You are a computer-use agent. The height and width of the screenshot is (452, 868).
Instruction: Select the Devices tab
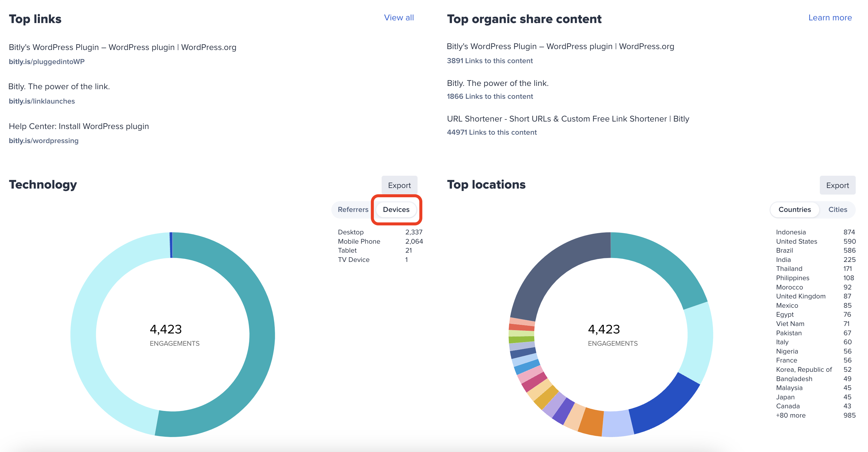[x=396, y=209]
